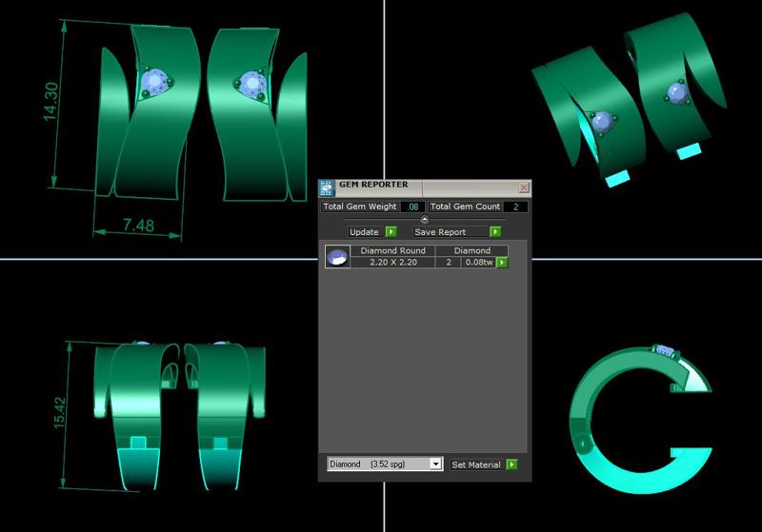Click the Update label
Screen dimensions: 762x532
[364, 232]
